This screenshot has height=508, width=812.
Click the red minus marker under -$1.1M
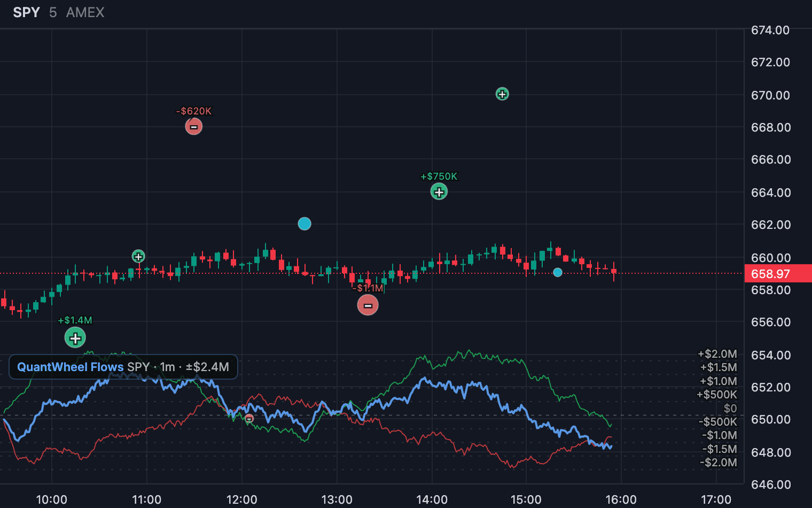pos(368,305)
